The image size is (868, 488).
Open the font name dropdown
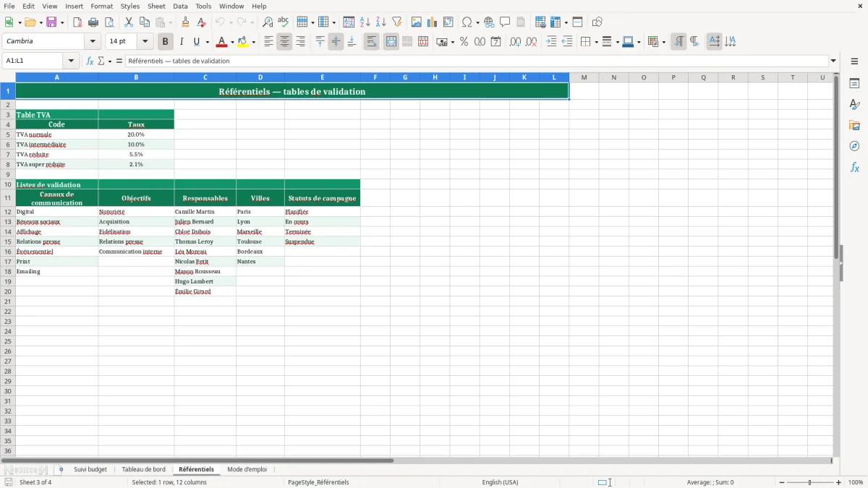coord(93,42)
